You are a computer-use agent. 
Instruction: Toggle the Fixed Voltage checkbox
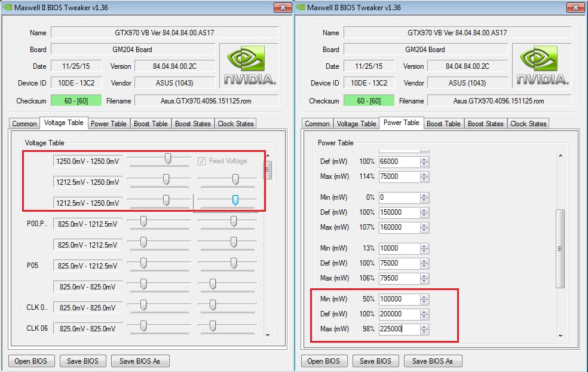(x=202, y=161)
